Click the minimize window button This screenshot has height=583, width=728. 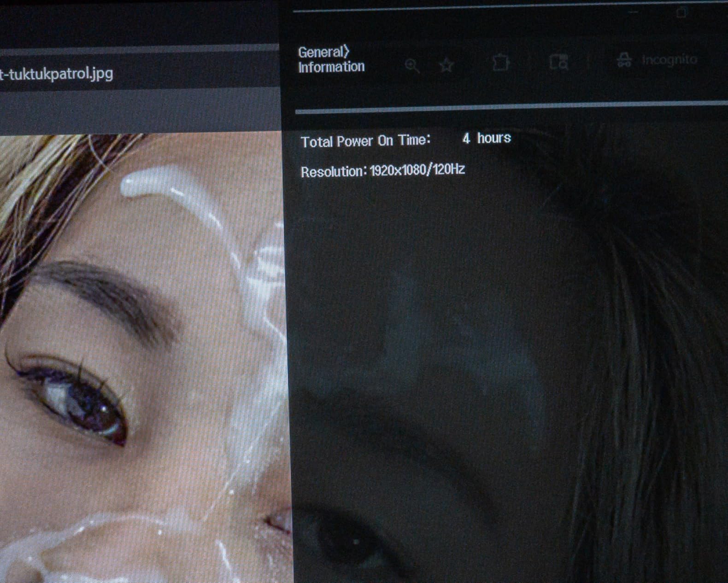634,12
